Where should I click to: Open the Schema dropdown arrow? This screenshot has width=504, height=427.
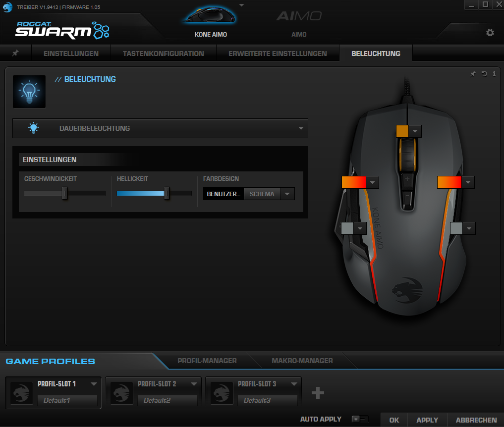[x=287, y=194]
